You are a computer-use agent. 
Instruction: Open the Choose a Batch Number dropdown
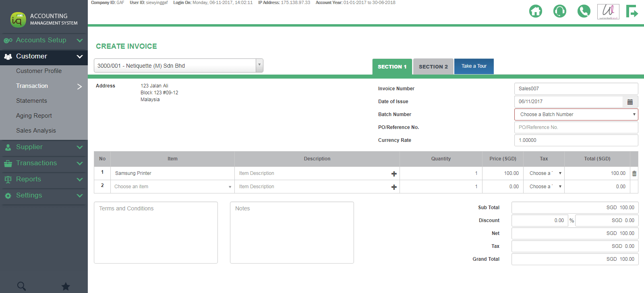pos(576,114)
